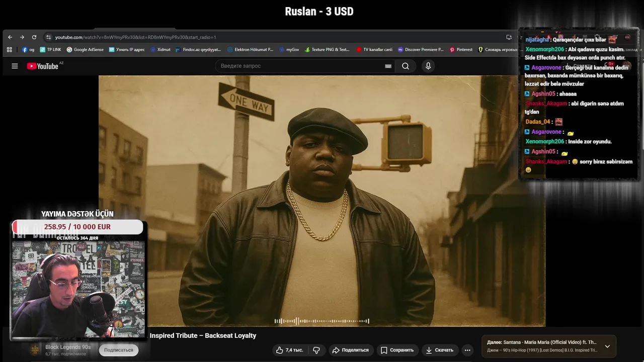This screenshot has width=644, height=362.
Task: Open the Xidmət bookmark
Action: (x=160, y=50)
